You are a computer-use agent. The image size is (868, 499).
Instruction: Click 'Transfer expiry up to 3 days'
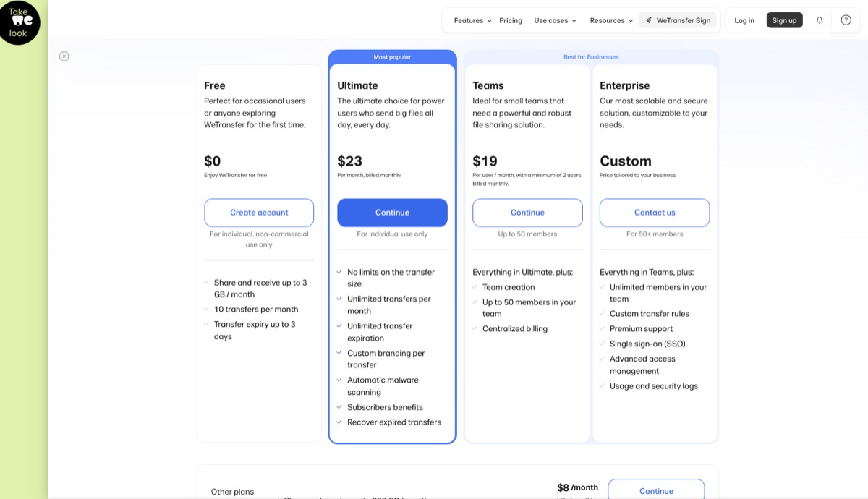pos(255,330)
